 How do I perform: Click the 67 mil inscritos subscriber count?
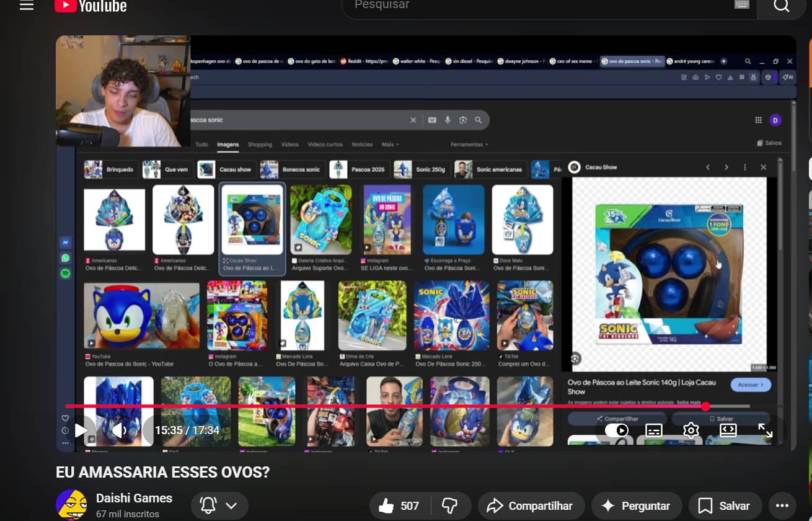point(128,514)
